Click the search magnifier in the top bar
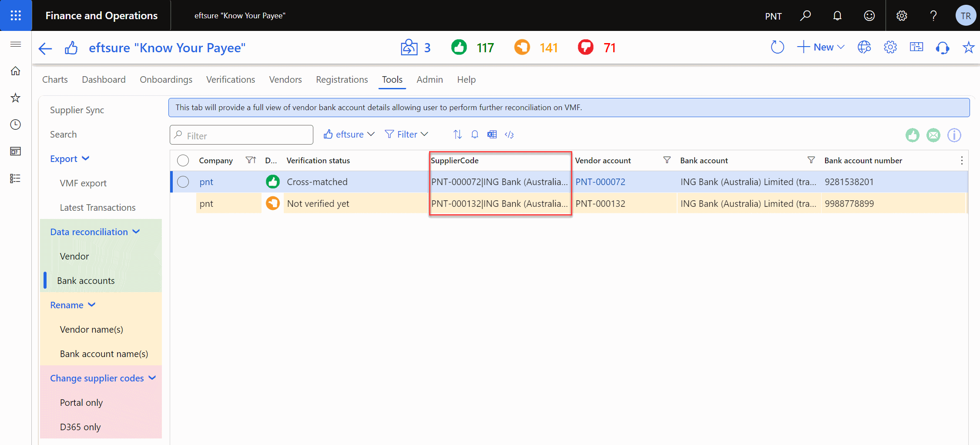This screenshot has height=445, width=980. point(805,16)
